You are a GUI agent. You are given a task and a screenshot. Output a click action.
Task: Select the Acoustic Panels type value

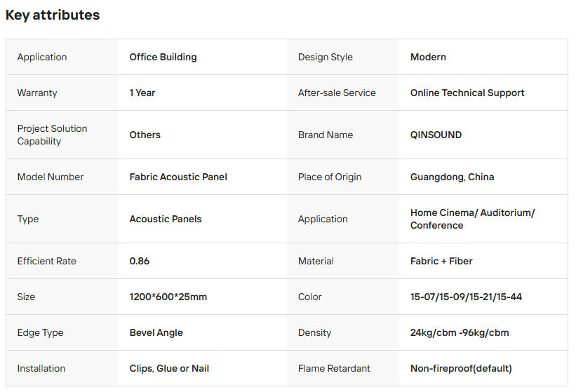coord(166,219)
